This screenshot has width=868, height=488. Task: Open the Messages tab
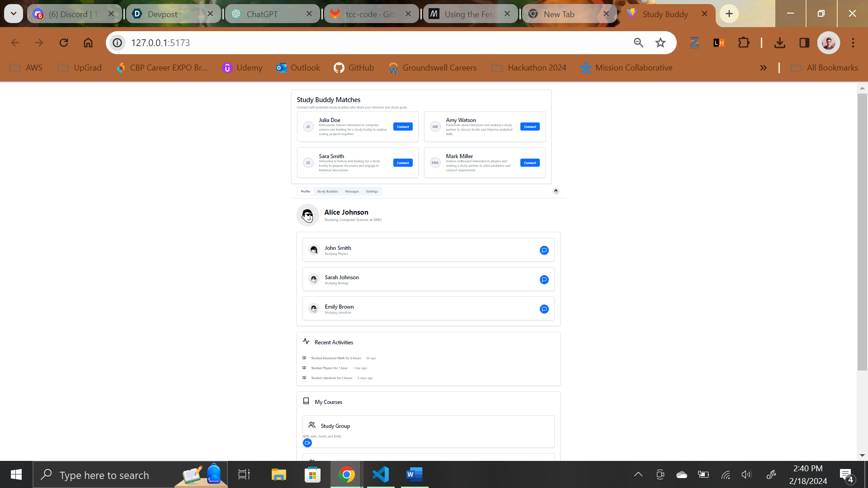pos(352,192)
